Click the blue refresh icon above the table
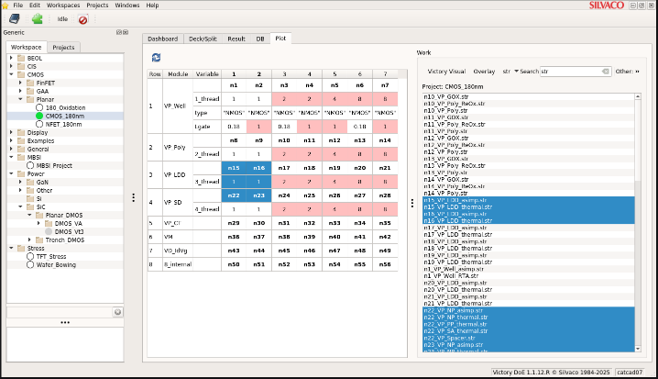The width and height of the screenshot is (658, 379). click(x=156, y=58)
